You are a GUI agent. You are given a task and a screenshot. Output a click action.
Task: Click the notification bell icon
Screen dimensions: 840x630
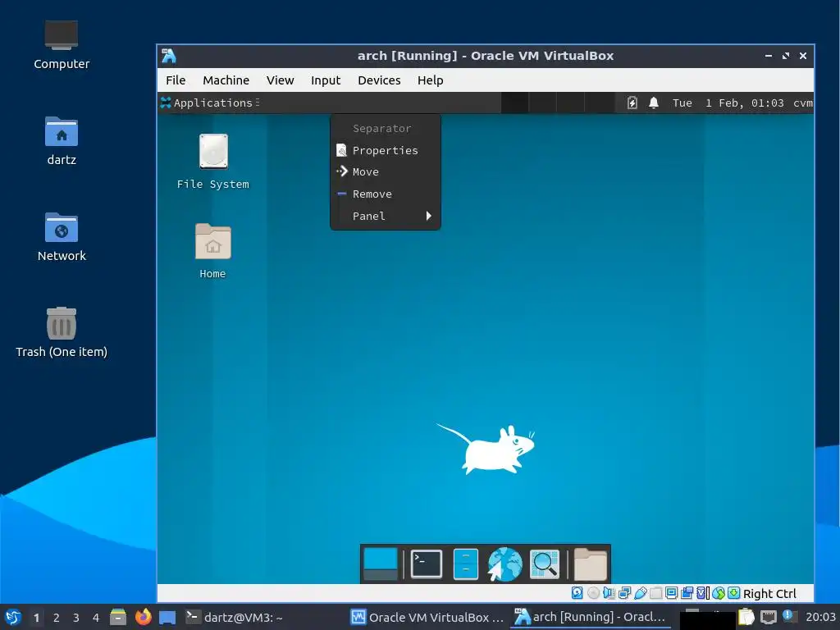pos(654,103)
